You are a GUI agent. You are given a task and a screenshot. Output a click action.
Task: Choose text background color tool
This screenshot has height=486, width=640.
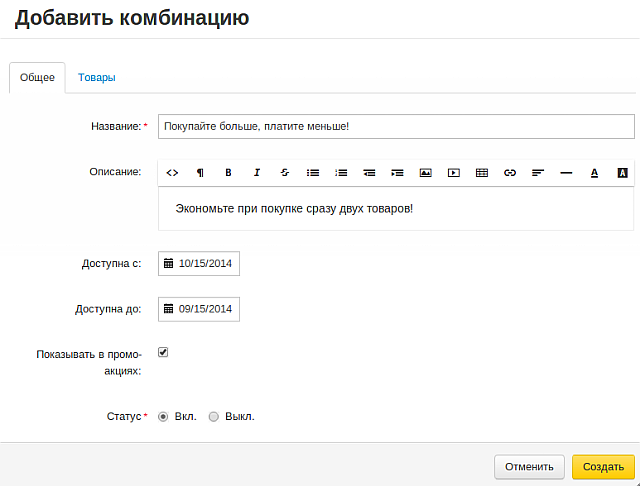pyautogui.click(x=622, y=173)
